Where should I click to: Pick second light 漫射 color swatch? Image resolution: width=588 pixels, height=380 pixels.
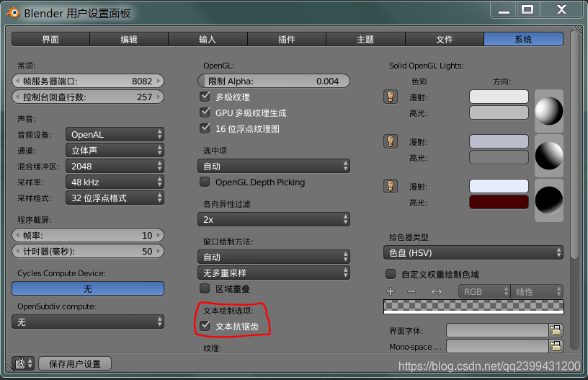pyautogui.click(x=499, y=141)
